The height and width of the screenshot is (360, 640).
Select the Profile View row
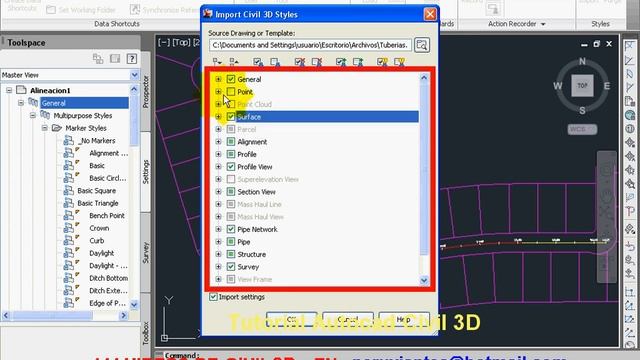click(x=255, y=167)
